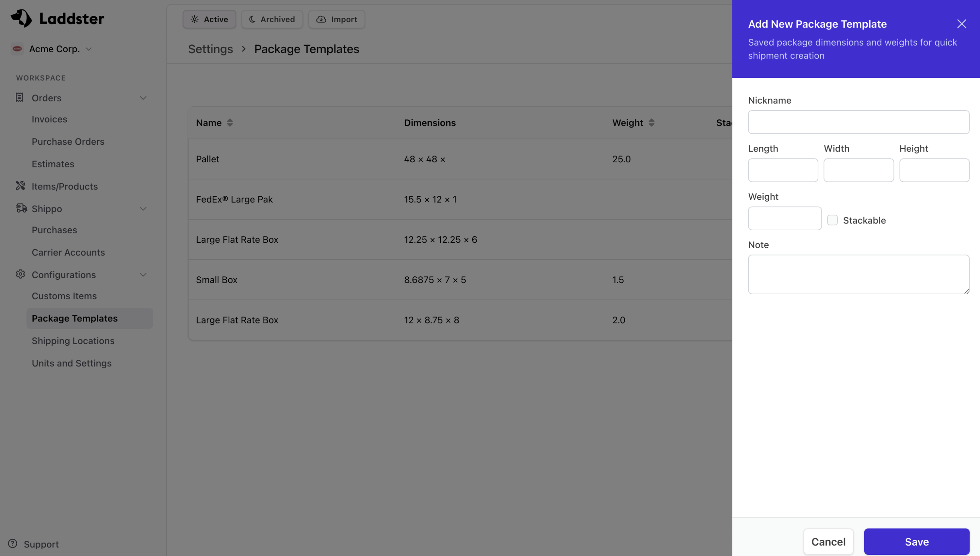The height and width of the screenshot is (556, 980).
Task: Sort by Name using the sort arrows
Action: pyautogui.click(x=230, y=123)
